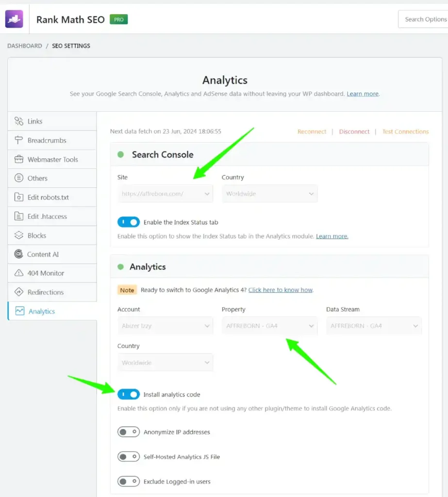Click the Breadcrumbs signpost icon
Viewport: 448px width, 497px height.
pyautogui.click(x=19, y=140)
